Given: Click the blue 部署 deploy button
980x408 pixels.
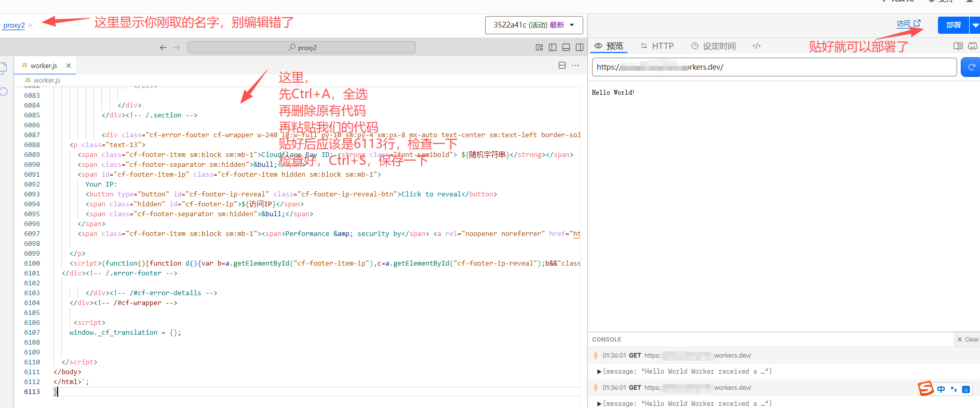Looking at the screenshot, I should pos(954,25).
